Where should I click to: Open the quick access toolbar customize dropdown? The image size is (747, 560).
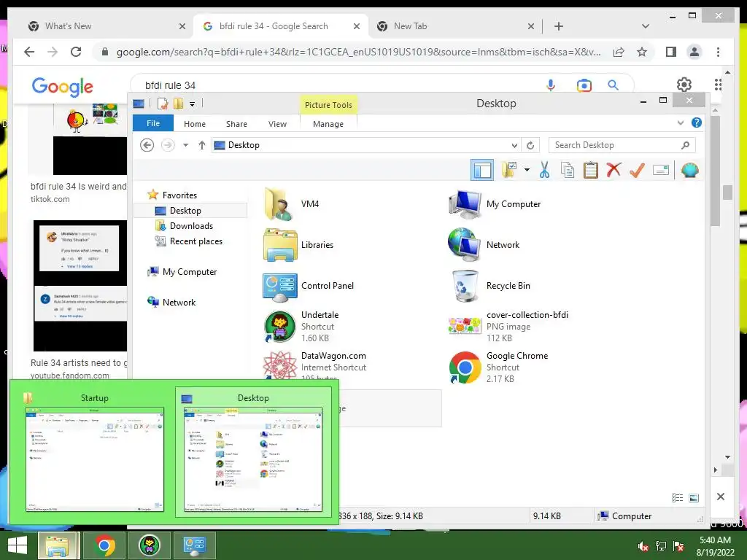tap(192, 104)
